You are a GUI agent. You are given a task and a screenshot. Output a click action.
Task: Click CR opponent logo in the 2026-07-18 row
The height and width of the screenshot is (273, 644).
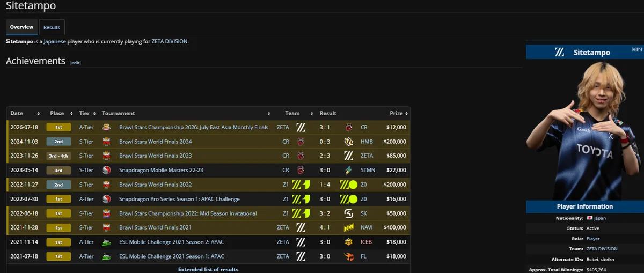[x=349, y=127]
